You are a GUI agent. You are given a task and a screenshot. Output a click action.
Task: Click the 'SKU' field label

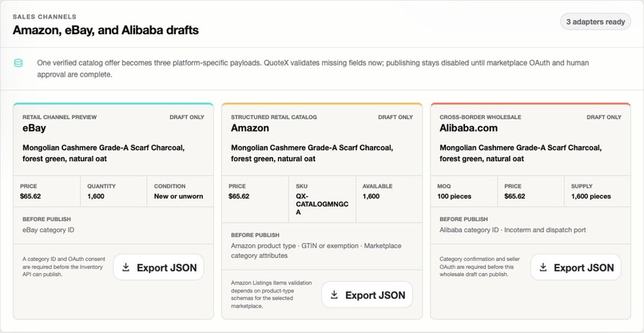coord(301,186)
